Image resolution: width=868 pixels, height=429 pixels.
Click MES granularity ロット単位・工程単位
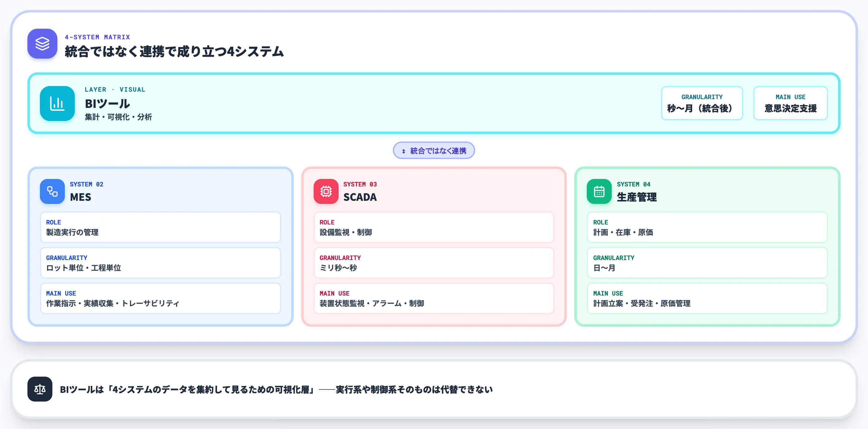[160, 263]
